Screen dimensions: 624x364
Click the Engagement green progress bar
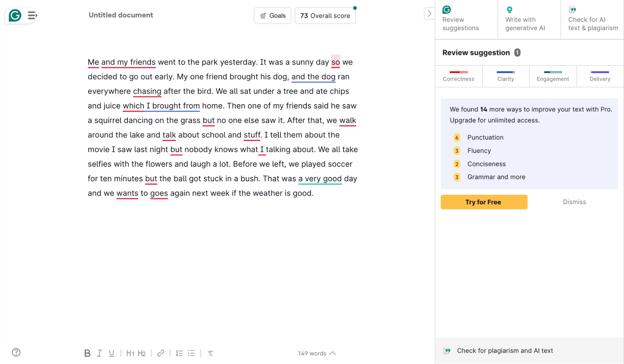pyautogui.click(x=553, y=72)
